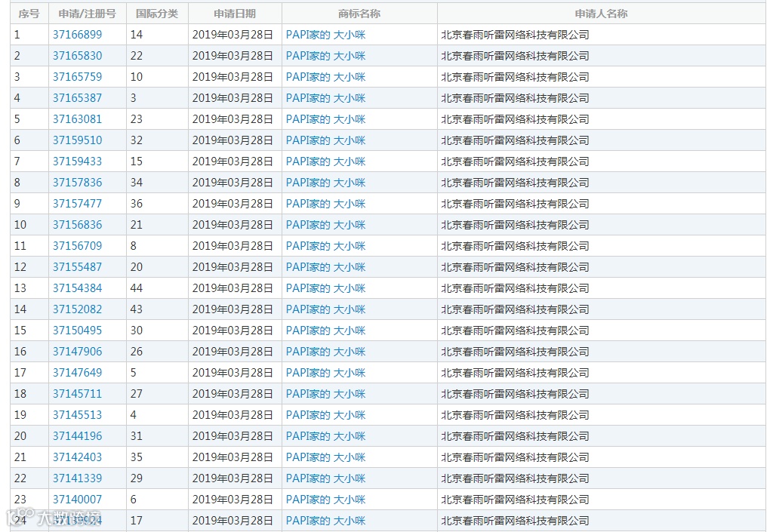Open trademark name link in row 20
This screenshot has height=532, width=770.
click(x=325, y=436)
